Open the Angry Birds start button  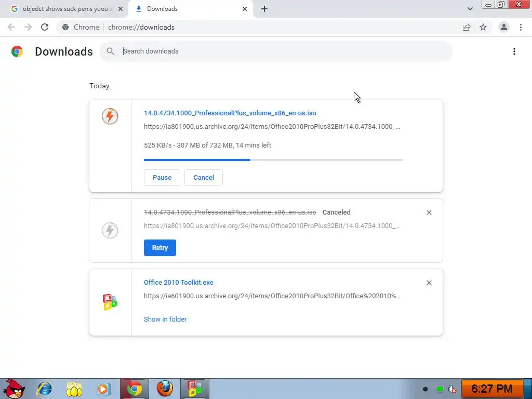pos(13,389)
